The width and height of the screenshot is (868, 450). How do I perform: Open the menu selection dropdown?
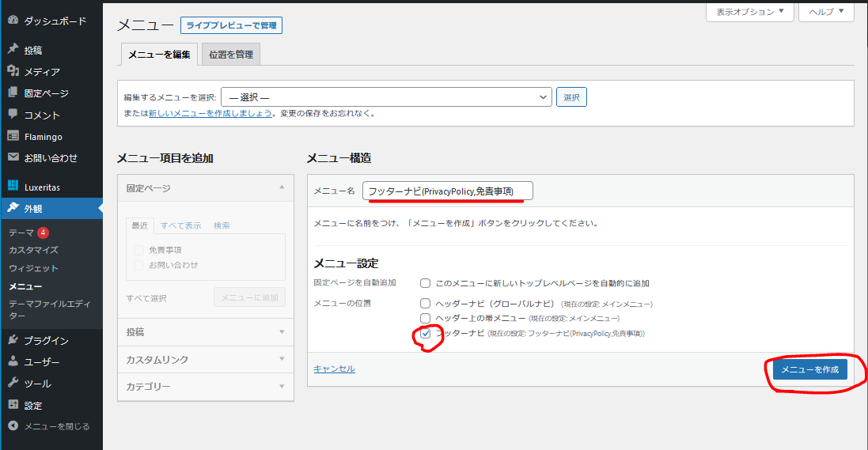pos(386,97)
